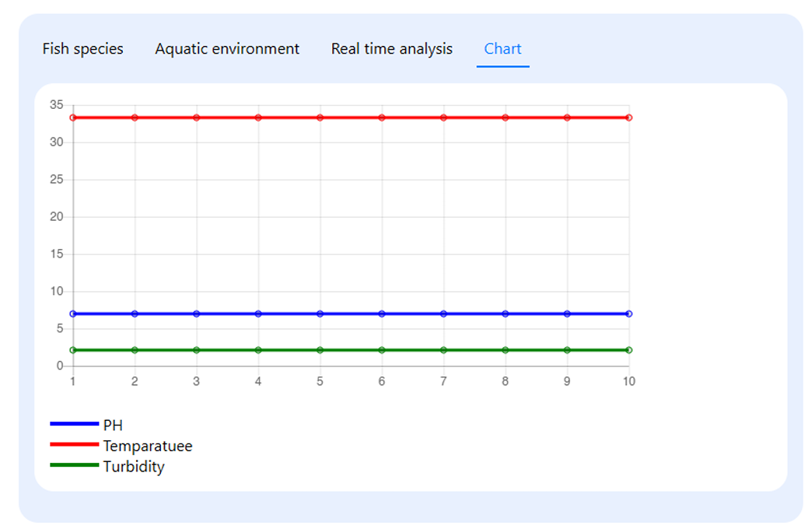Click the green turbidity point at x=3
The image size is (812, 529).
(196, 350)
